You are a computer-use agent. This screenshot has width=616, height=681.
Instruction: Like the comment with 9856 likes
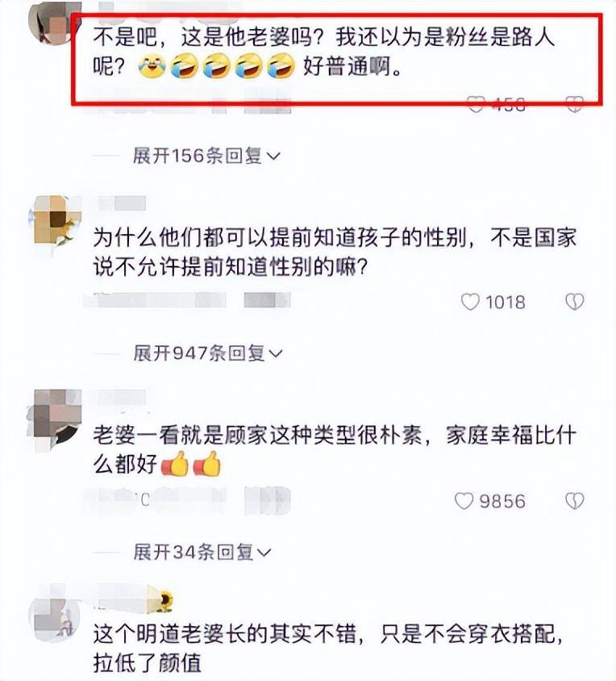[x=464, y=501]
